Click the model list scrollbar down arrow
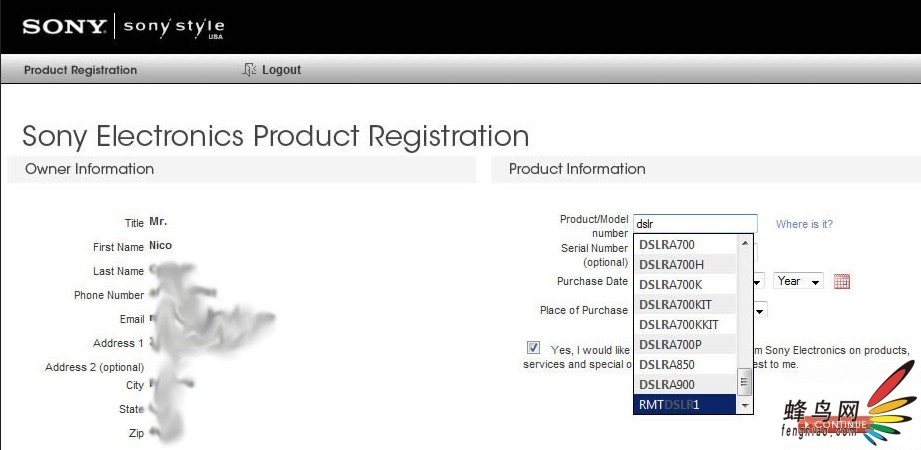921x450 pixels. (745, 406)
